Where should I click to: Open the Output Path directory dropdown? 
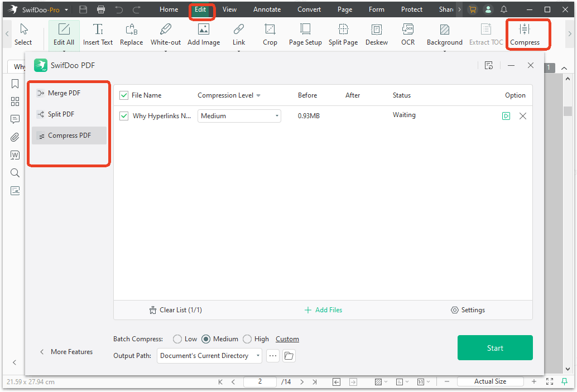click(209, 356)
